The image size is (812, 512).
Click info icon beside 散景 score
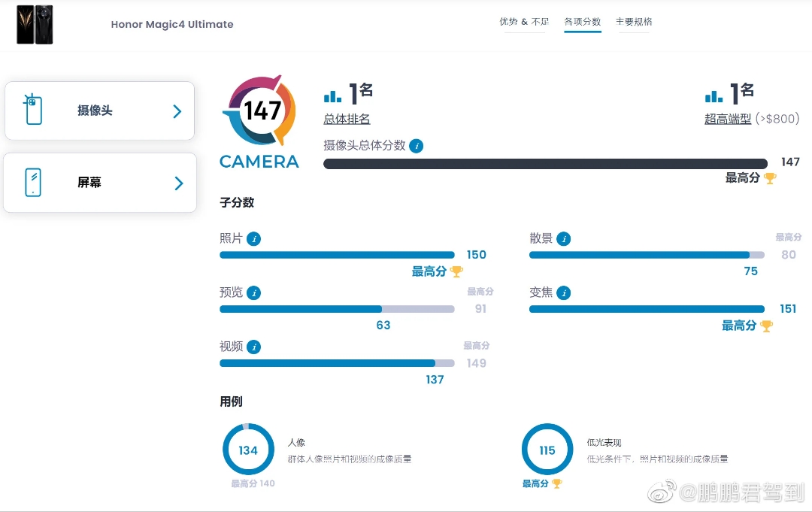click(563, 239)
